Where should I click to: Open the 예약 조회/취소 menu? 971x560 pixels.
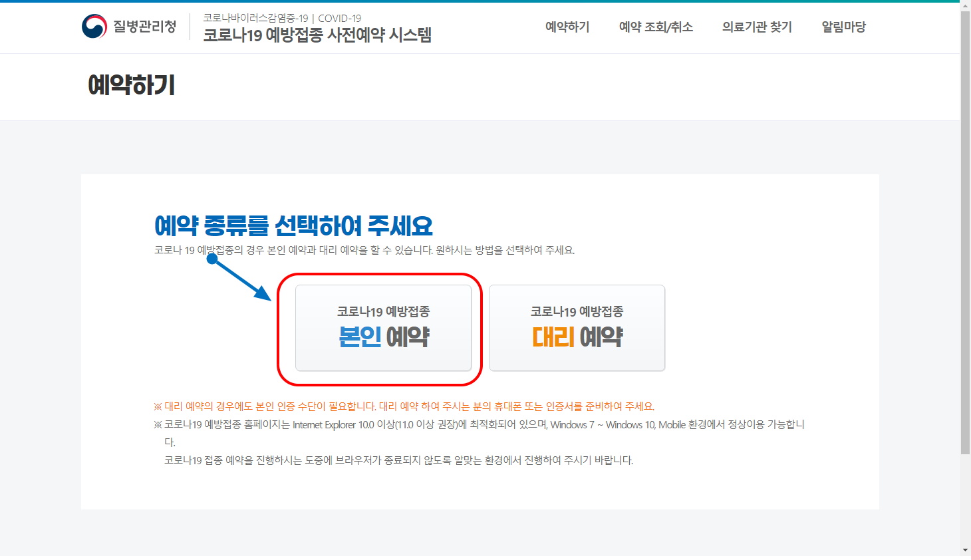[656, 27]
